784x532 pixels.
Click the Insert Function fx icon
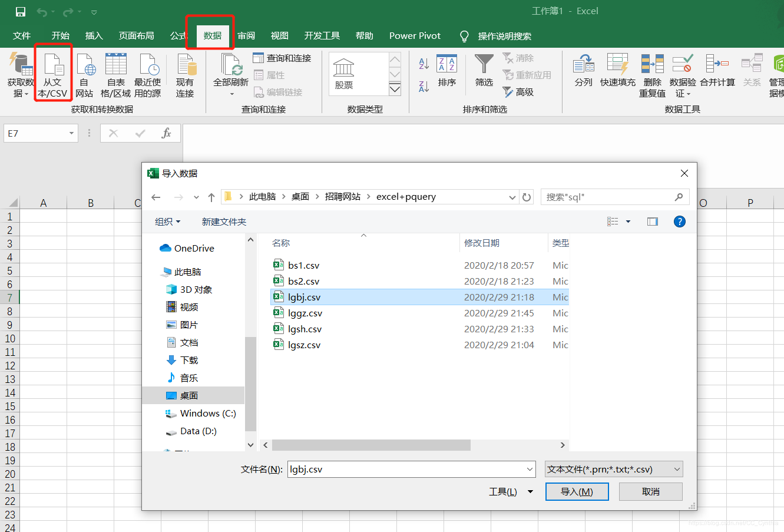166,133
